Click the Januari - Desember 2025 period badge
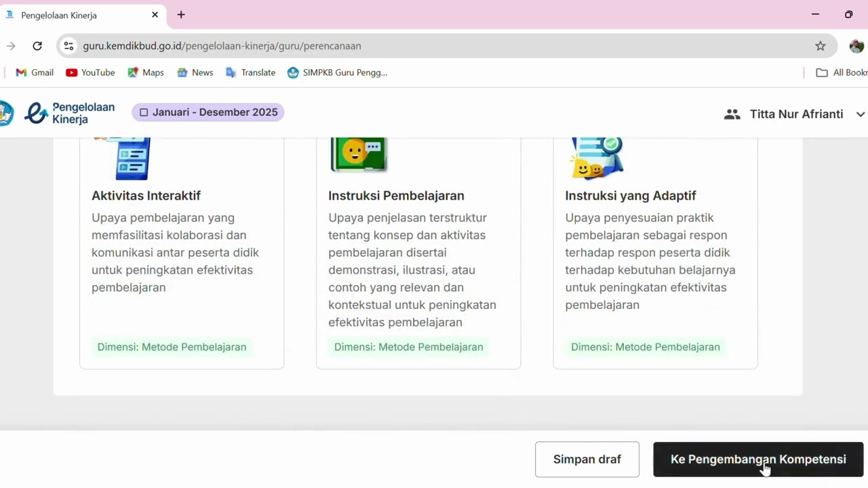Screen dimensions: 868x488 (208, 113)
